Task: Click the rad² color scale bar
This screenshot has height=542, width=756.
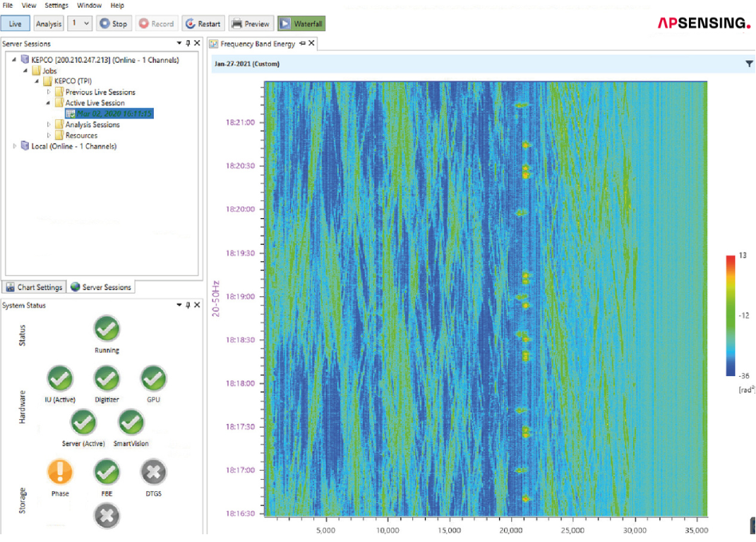Action: (731, 315)
